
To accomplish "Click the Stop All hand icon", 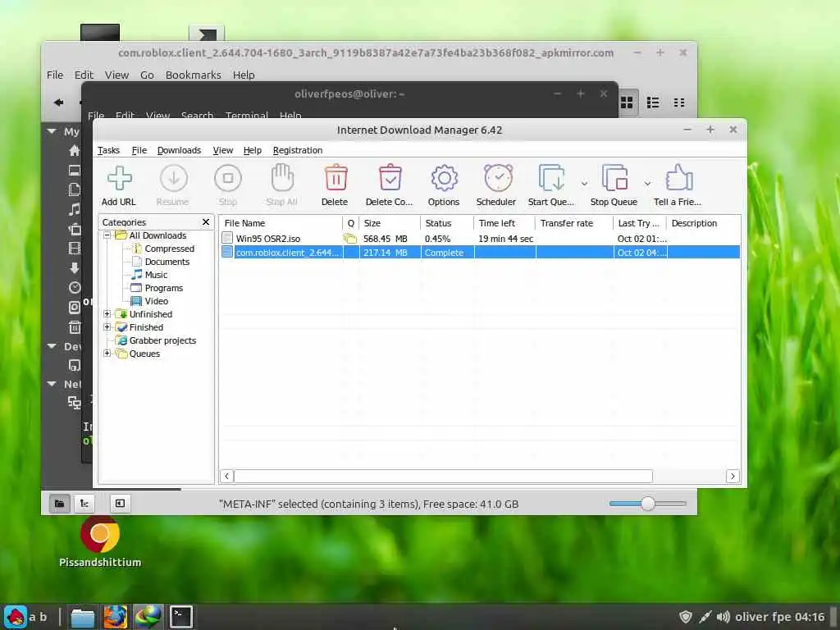I will click(282, 178).
